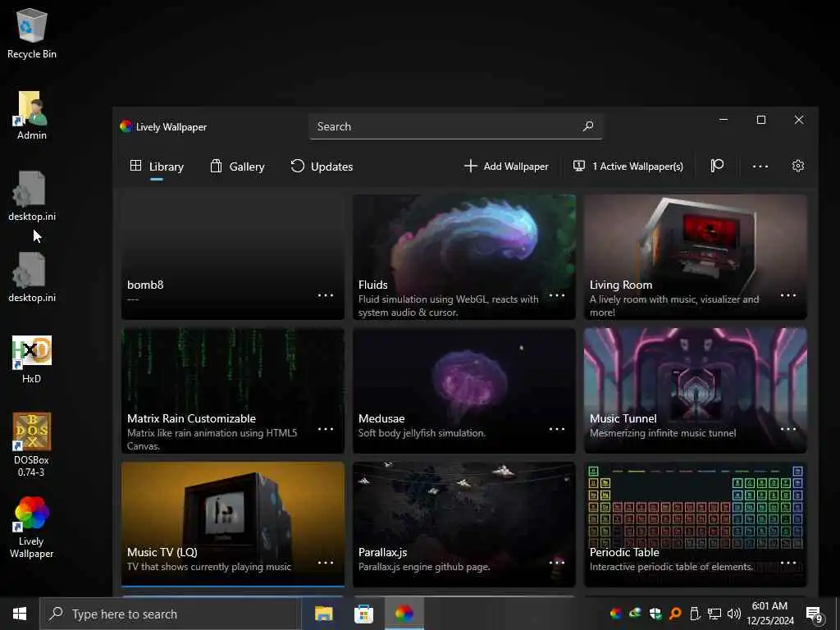Select the lower desktop.ini file icon
Image resolution: width=840 pixels, height=630 pixels.
32,277
